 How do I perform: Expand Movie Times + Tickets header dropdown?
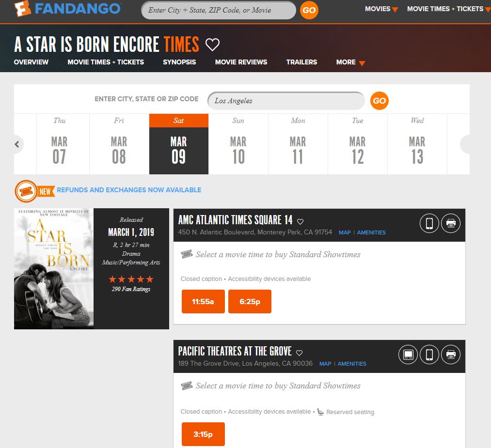coord(448,9)
